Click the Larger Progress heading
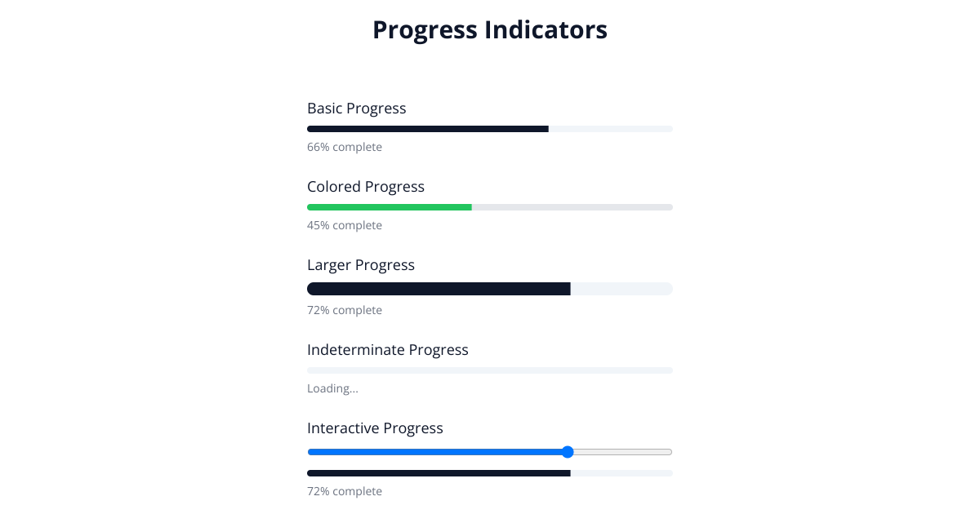This screenshot has width=980, height=514. pyautogui.click(x=361, y=265)
